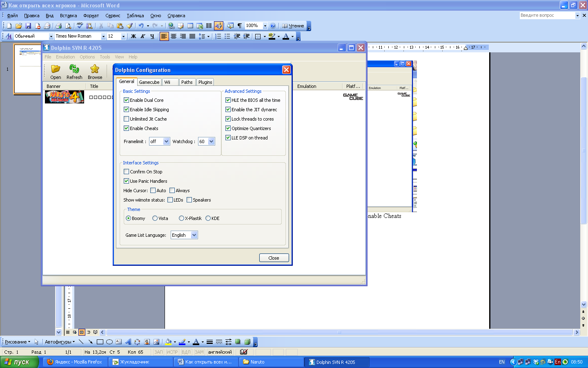588x368 pixels.
Task: Run the Spelling check icon in Word
Action: (80, 26)
